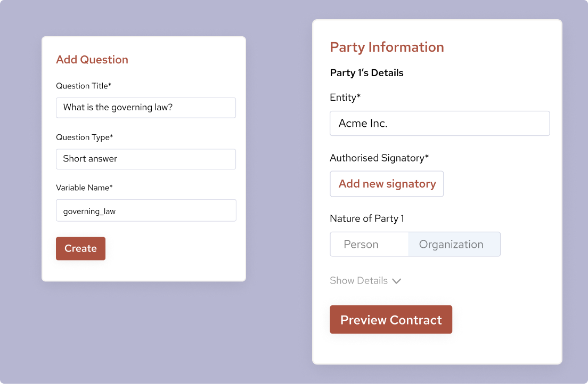Click the Create button
588x389 pixels.
pyautogui.click(x=80, y=248)
